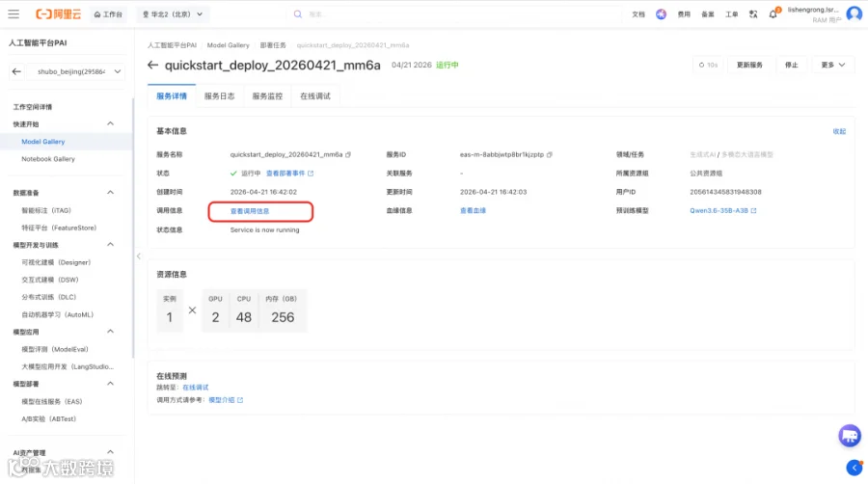The image size is (868, 484).
Task: Click the Alibaba Cloud logo
Action: point(58,13)
